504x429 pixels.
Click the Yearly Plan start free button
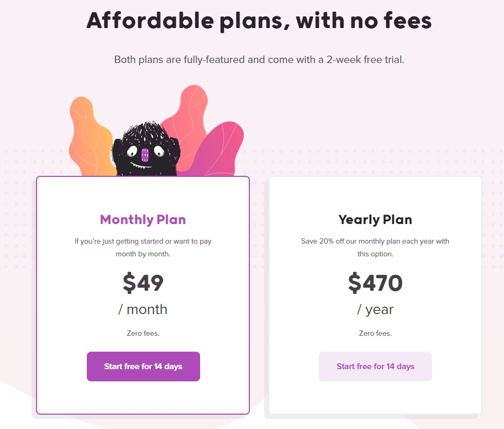tap(375, 367)
